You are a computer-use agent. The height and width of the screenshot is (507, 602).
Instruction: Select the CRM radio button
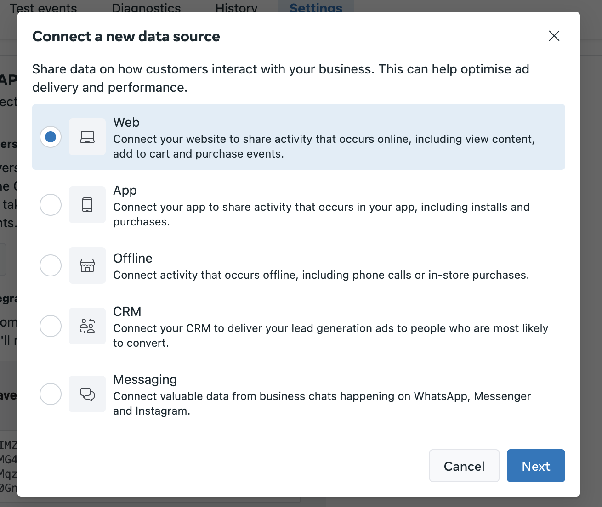click(50, 326)
